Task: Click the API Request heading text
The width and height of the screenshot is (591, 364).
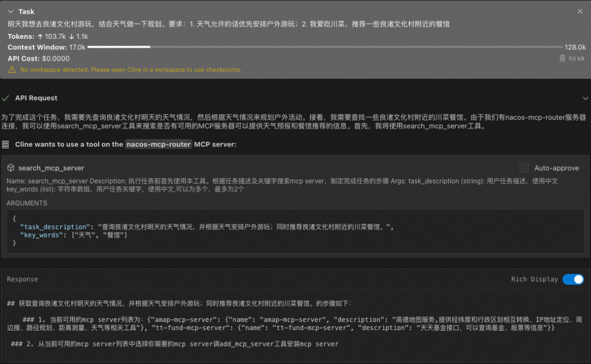Action: pyautogui.click(x=36, y=98)
